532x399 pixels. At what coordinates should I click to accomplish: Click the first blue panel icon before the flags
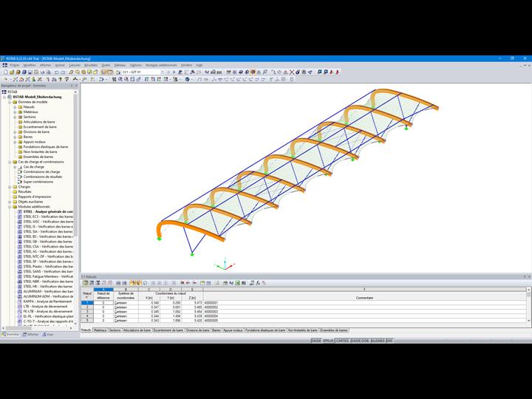click(320, 72)
